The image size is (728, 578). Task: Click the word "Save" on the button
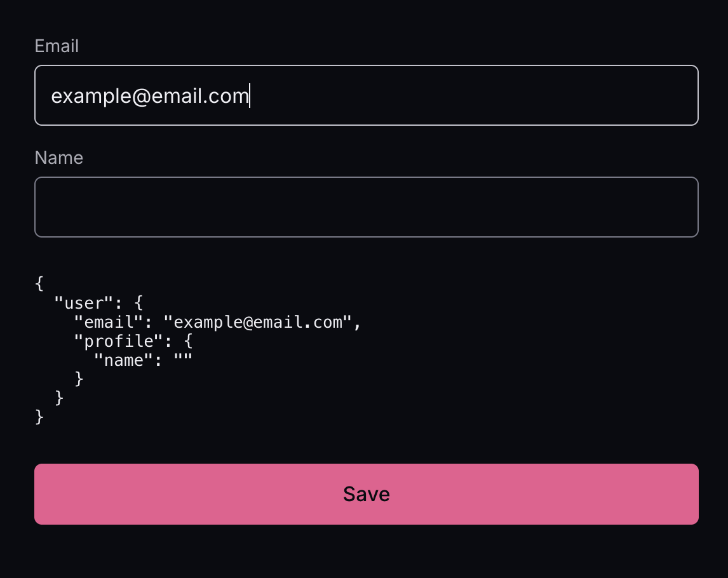(x=366, y=494)
